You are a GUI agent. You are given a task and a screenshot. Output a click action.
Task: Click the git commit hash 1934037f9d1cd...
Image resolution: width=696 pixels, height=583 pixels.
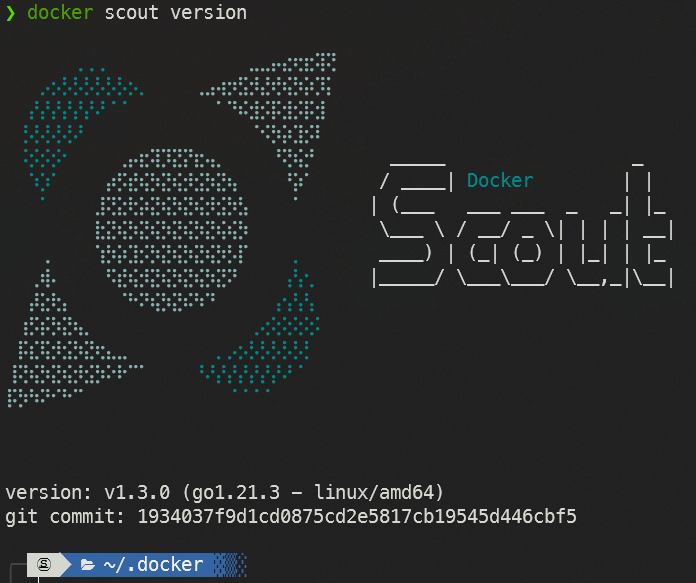click(357, 516)
